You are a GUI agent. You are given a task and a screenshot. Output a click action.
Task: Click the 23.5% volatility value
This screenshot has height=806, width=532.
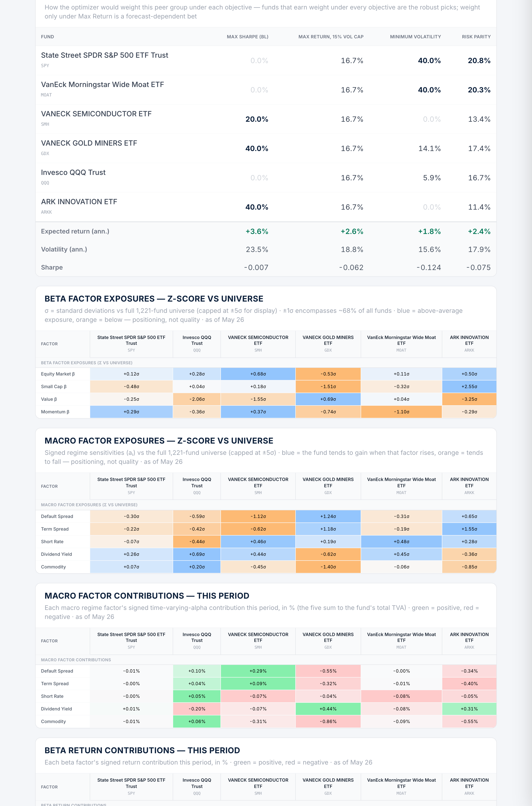[x=257, y=250]
